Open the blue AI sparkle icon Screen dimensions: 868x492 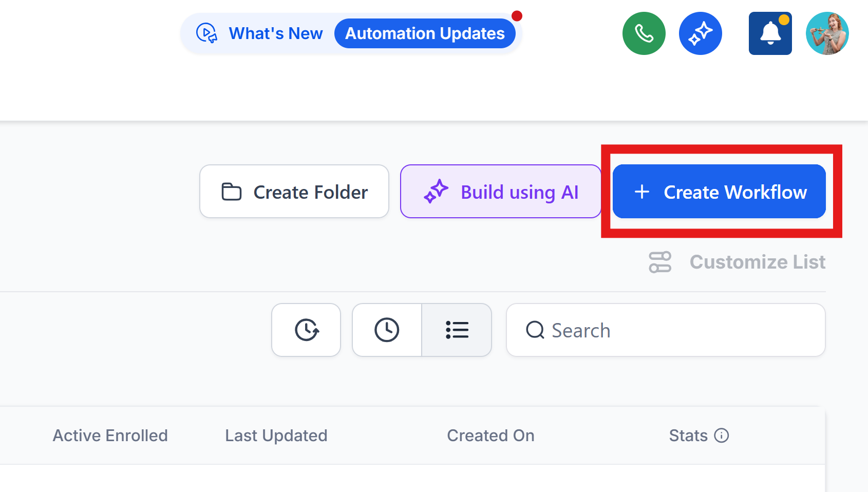click(x=701, y=33)
